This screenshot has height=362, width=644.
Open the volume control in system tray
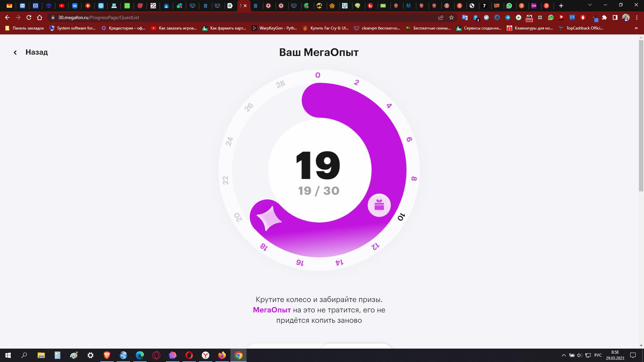coord(580,355)
